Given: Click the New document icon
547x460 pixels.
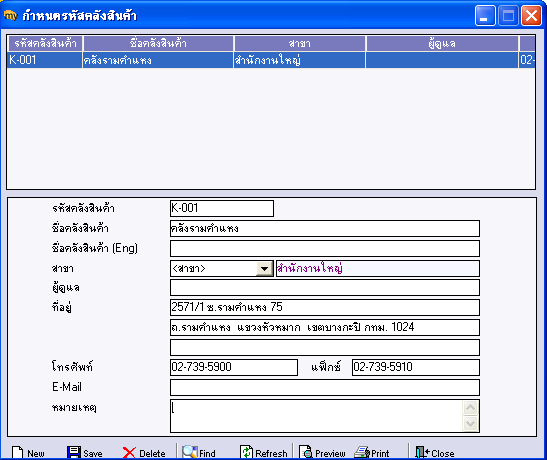Looking at the screenshot, I should (x=17, y=453).
